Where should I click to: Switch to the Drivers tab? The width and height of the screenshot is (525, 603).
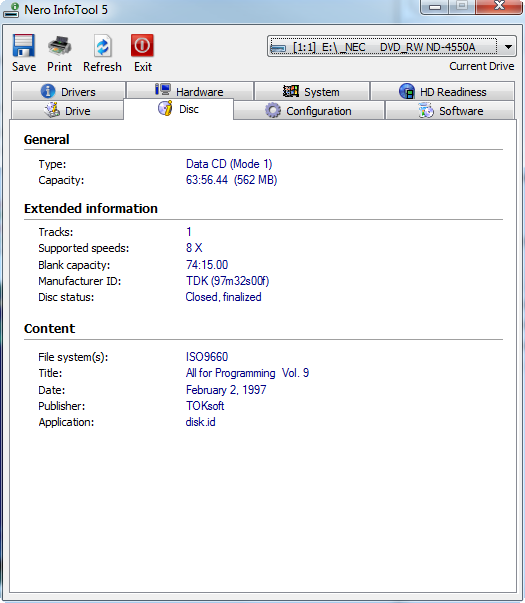(x=68, y=91)
